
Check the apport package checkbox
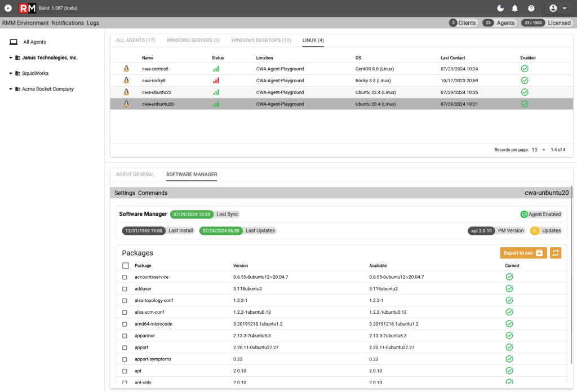[x=125, y=348]
